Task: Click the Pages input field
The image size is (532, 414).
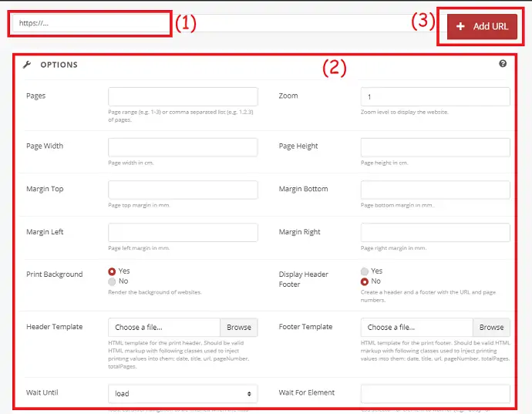Action: click(x=183, y=96)
